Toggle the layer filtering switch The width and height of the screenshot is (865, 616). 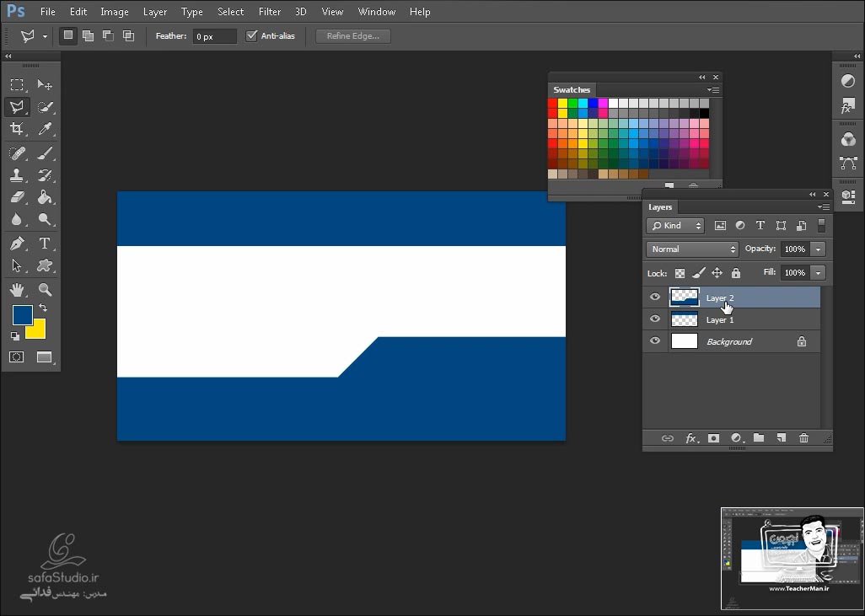click(x=821, y=225)
